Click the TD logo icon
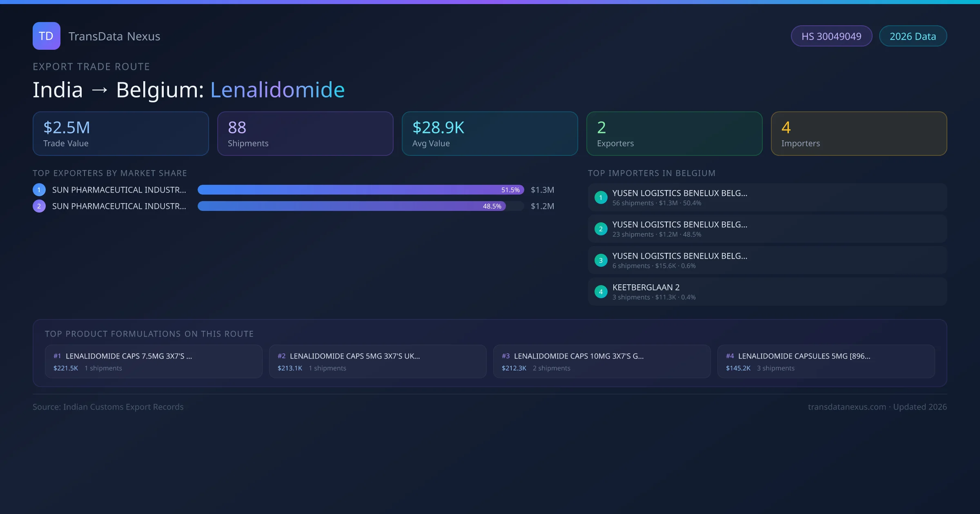980x514 pixels. [46, 36]
